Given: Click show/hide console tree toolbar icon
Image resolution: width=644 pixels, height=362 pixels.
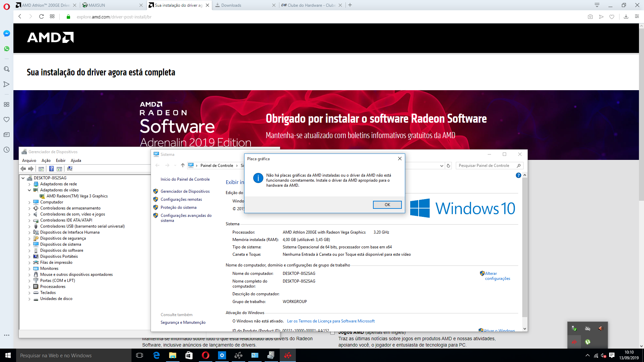Looking at the screenshot, I should click(x=41, y=169).
